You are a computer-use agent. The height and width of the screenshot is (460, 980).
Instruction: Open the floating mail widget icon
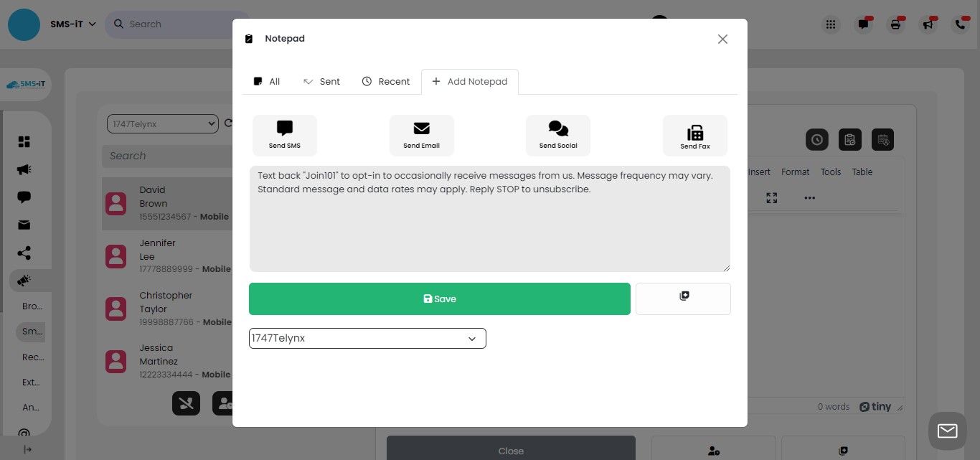click(x=947, y=431)
